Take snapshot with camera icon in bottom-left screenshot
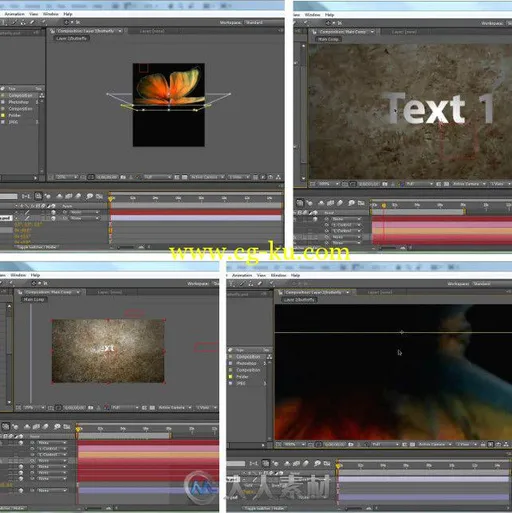512x513 pixels. pyautogui.click(x=90, y=408)
